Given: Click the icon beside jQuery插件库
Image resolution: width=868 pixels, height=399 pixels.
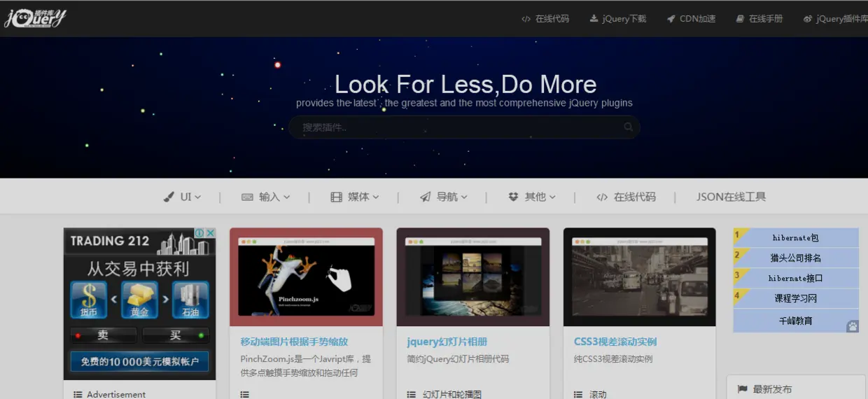Looking at the screenshot, I should pos(808,19).
